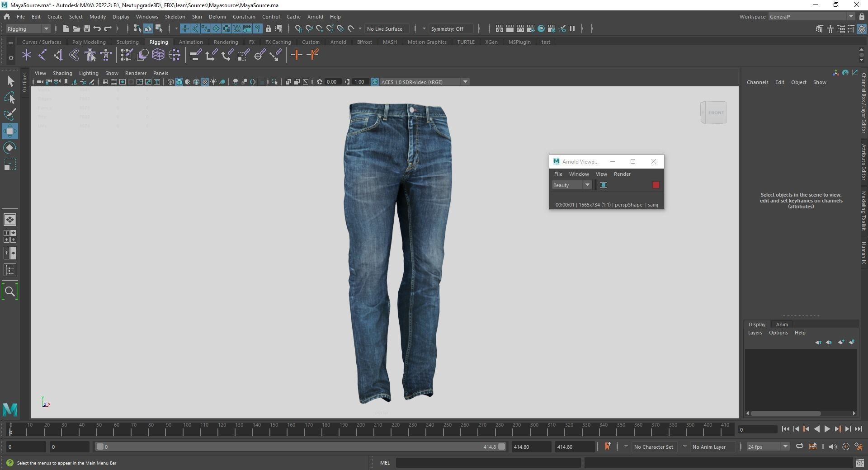The width and height of the screenshot is (868, 470).
Task: Toggle the timeline sound speaker icon
Action: click(833, 446)
